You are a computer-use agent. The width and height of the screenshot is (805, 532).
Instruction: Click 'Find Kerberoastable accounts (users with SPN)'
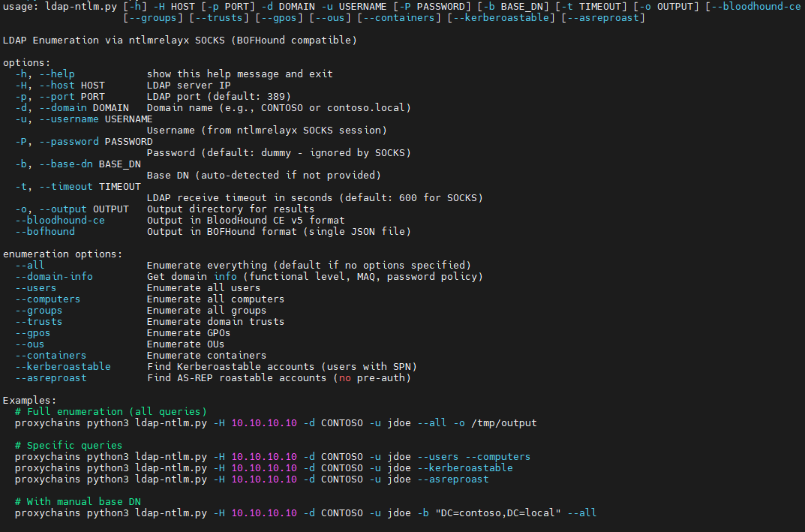(282, 367)
